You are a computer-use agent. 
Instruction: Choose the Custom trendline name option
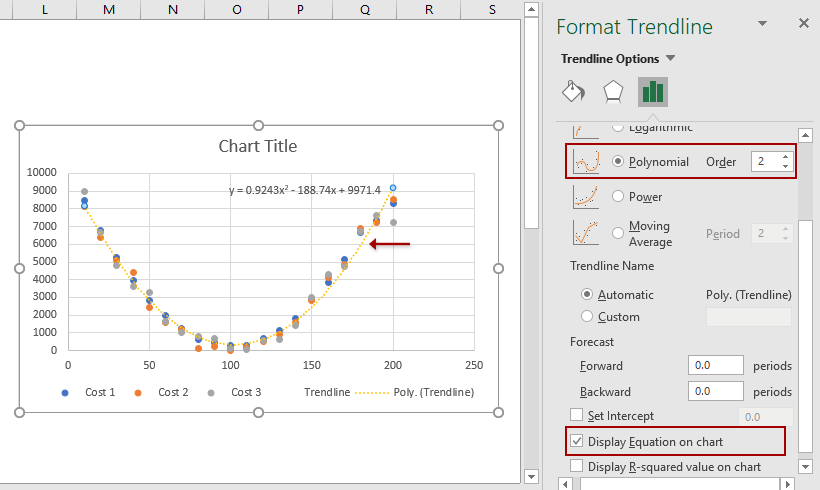[587, 316]
